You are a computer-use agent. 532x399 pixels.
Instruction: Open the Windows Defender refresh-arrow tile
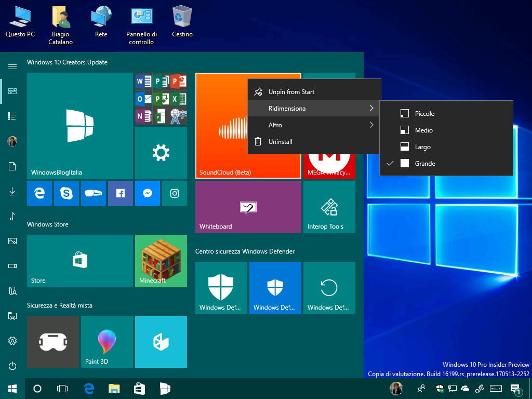pyautogui.click(x=329, y=288)
